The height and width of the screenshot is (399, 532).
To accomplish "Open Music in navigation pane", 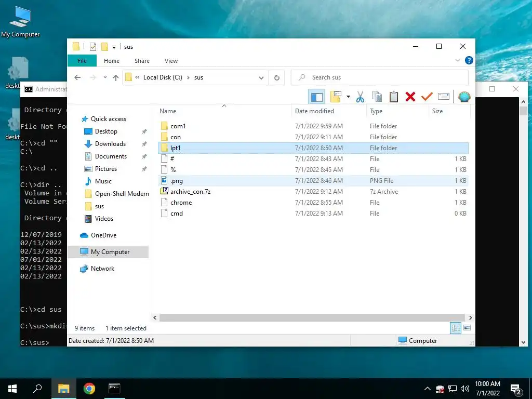I will [x=103, y=181].
